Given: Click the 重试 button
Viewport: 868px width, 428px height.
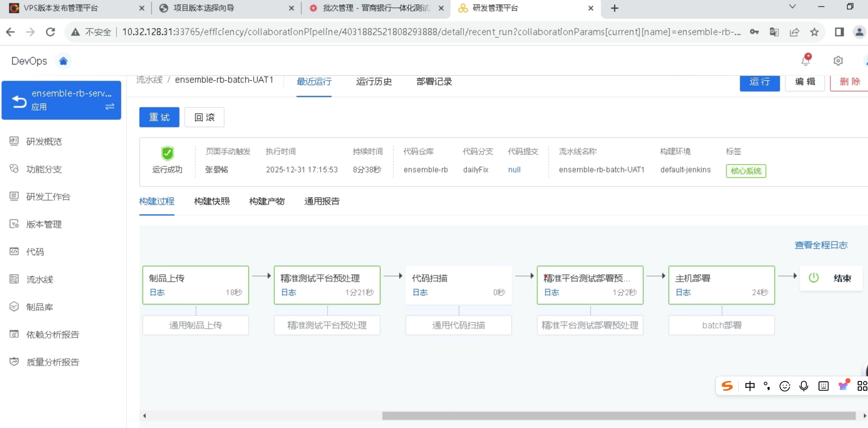Looking at the screenshot, I should click(x=159, y=117).
